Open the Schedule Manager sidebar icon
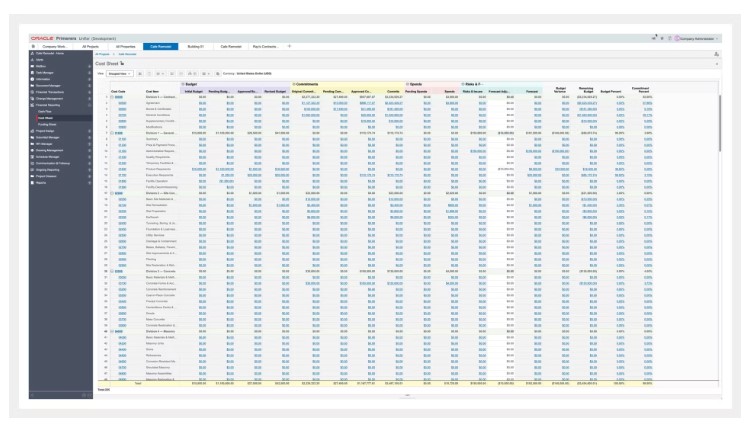This screenshot has height=440, width=745. [x=32, y=156]
